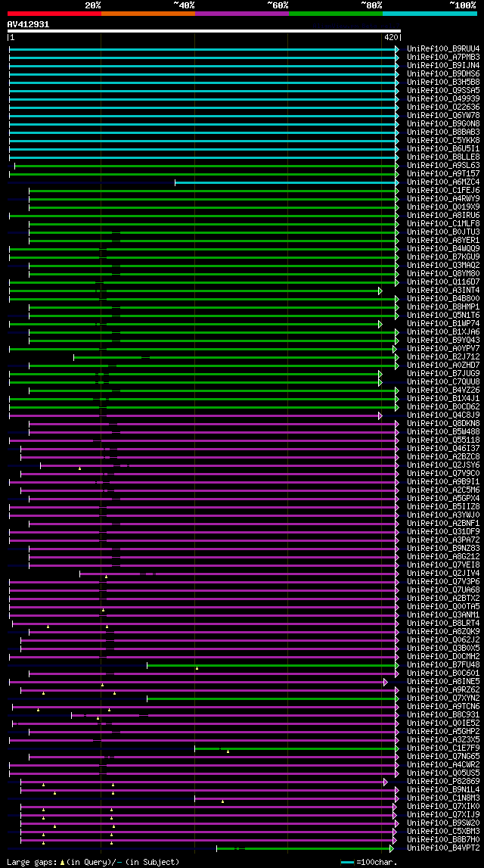This screenshot has width=484, height=868.
Task: Click the UniRef100_Q6YW78 label
Action: click(443, 115)
